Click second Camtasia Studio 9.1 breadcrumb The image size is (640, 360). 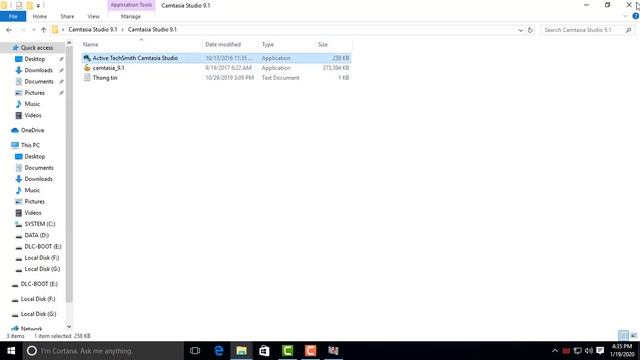pyautogui.click(x=152, y=29)
